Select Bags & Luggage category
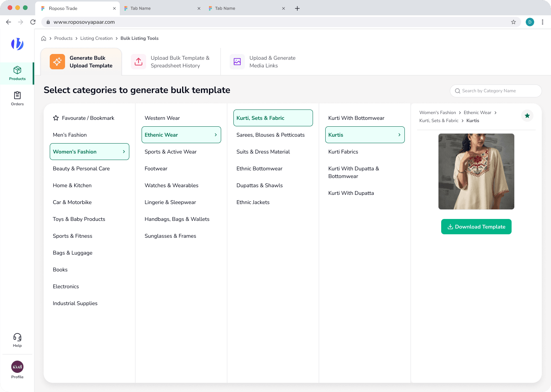The width and height of the screenshot is (551, 392). [90, 253]
